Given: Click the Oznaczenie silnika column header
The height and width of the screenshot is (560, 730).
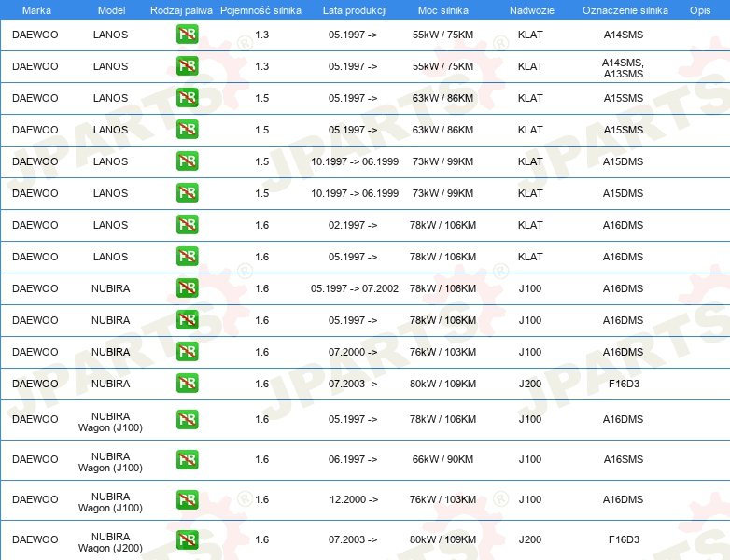Looking at the screenshot, I should coord(625,10).
